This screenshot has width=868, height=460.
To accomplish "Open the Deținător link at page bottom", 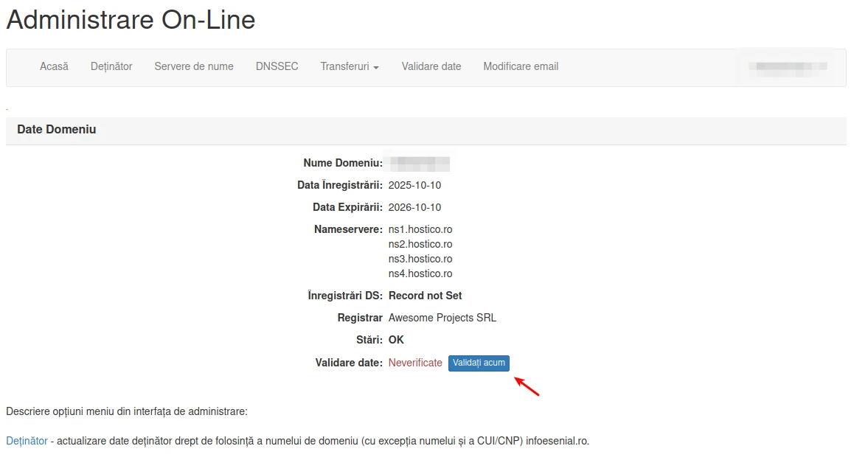I will click(27, 440).
